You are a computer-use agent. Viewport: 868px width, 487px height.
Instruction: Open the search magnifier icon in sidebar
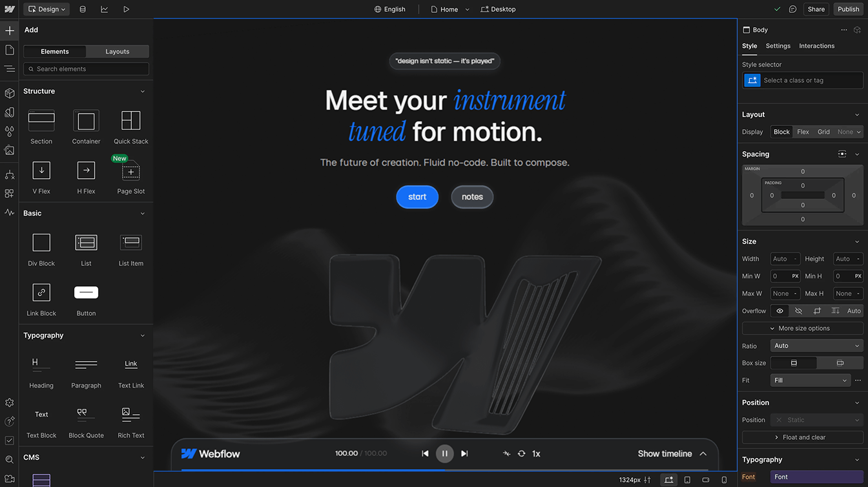tap(9, 460)
